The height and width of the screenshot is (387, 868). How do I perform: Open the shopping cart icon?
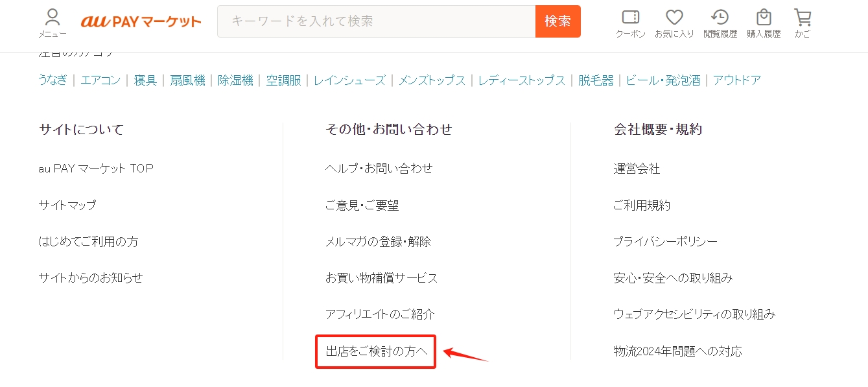click(x=803, y=23)
